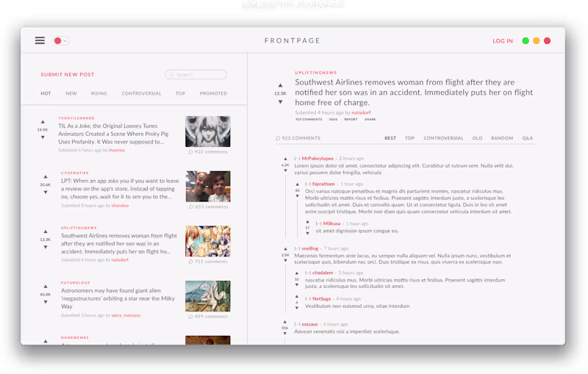Open LPT post thumbnail of two men

[208, 186]
